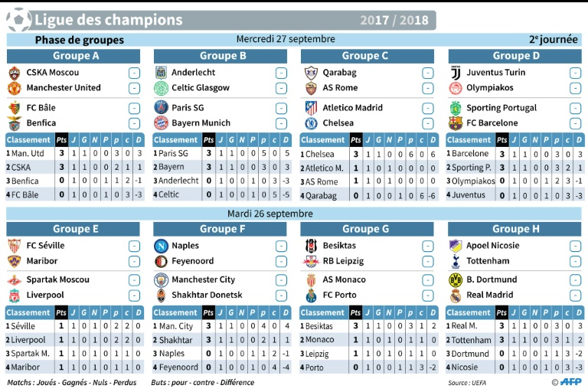Click the Juventus Turin logo
Viewport: 588px width, 392px height.
pyautogui.click(x=456, y=73)
